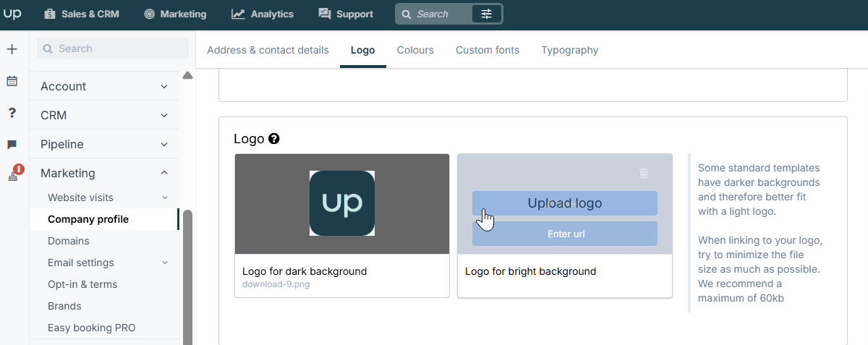Open the help question mark in left rail

[12, 113]
